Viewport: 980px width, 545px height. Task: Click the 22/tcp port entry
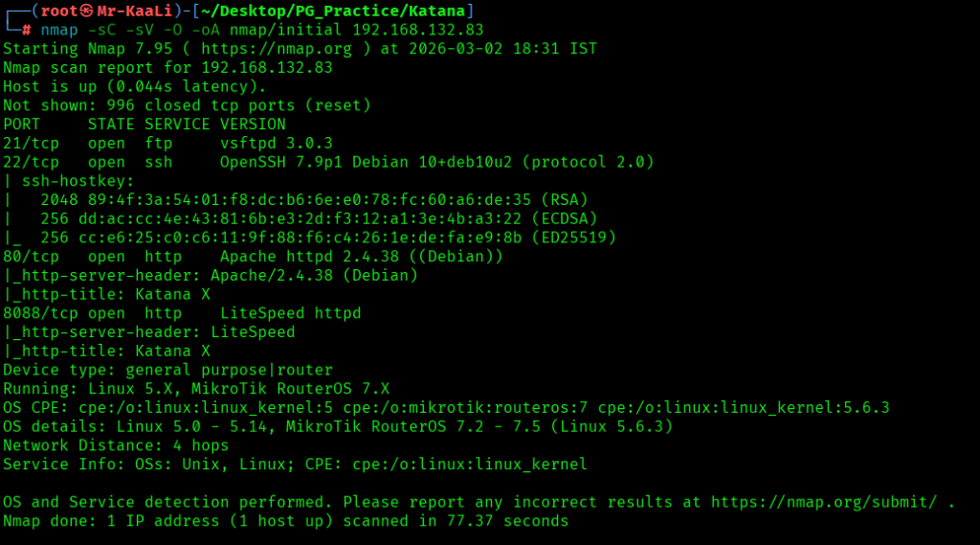click(29, 162)
